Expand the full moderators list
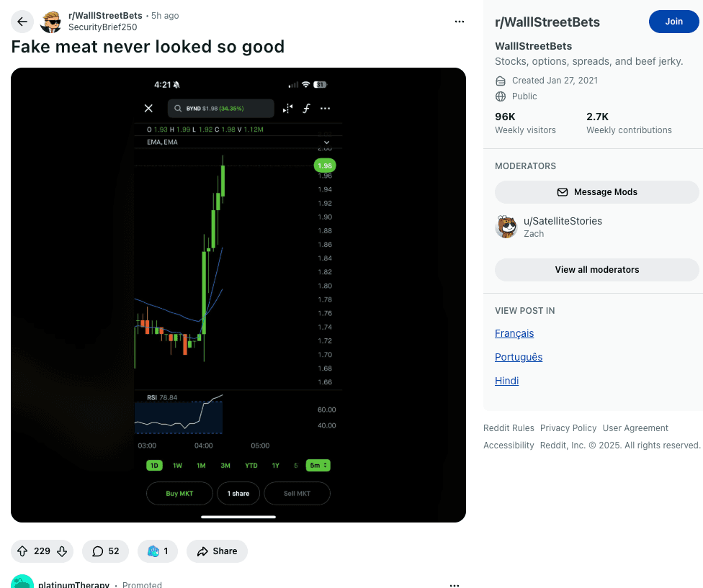Image resolution: width=703 pixels, height=588 pixels. tap(596, 270)
